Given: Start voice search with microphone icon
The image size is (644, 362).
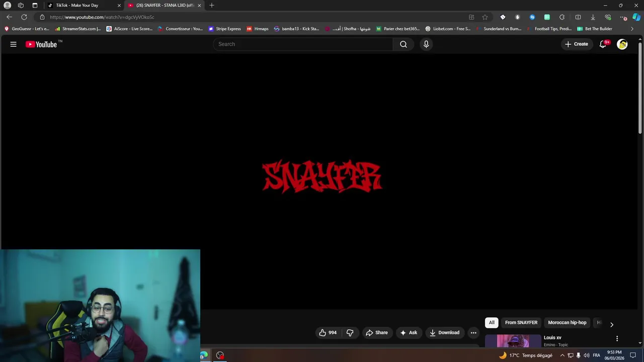Looking at the screenshot, I should pyautogui.click(x=426, y=44).
